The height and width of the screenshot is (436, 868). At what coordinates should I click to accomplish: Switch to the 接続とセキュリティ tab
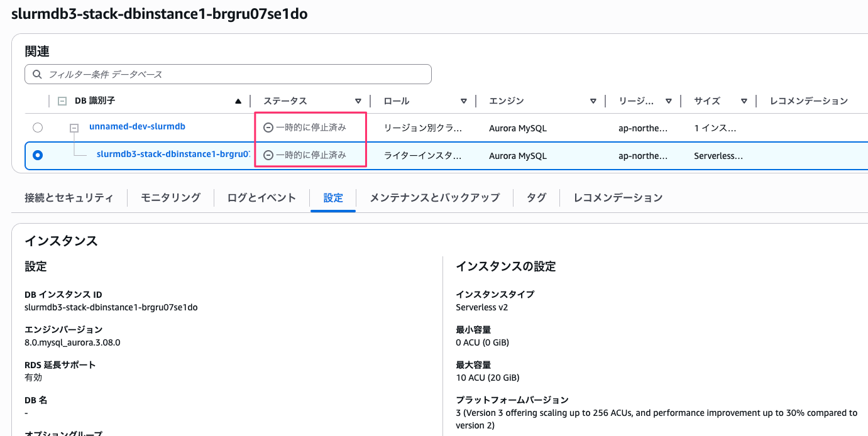coord(69,197)
